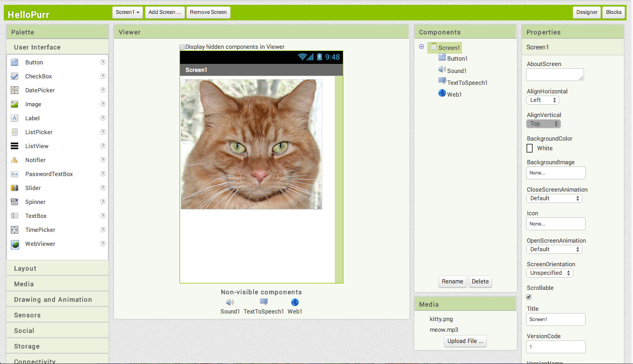Select the Spinner palette icon
Viewport: 633px width, 364px height.
point(15,202)
